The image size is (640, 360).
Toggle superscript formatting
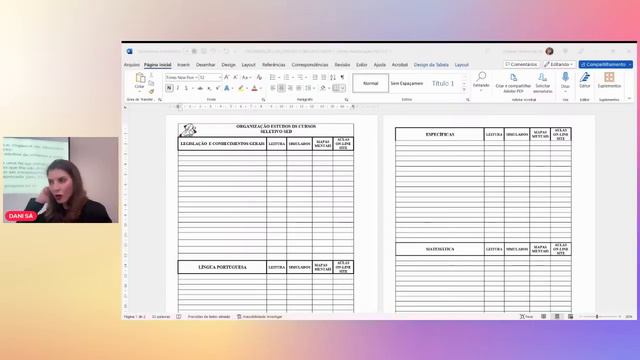coord(218,88)
